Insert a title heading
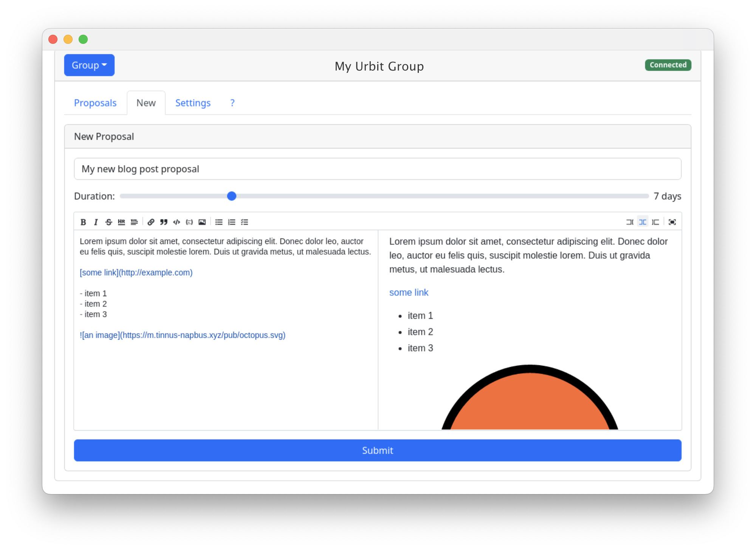This screenshot has height=550, width=756. coord(134,222)
